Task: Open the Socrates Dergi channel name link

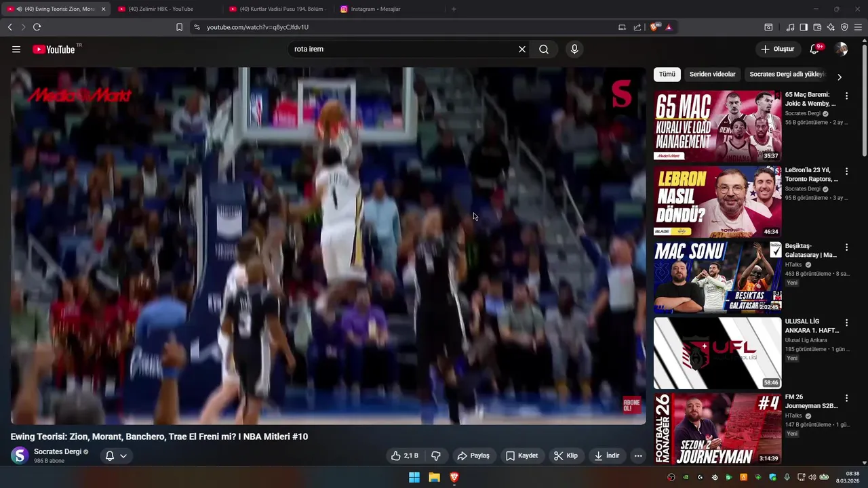Action: pyautogui.click(x=58, y=451)
